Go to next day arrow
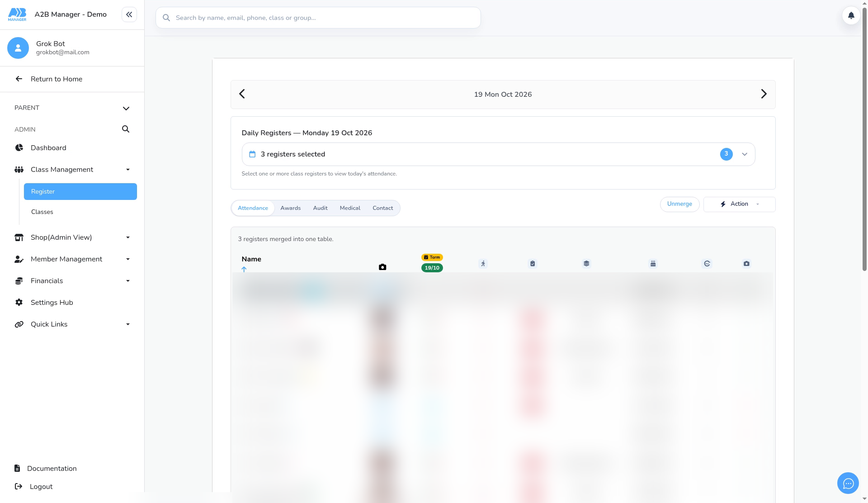This screenshot has height=503, width=868. (x=764, y=94)
